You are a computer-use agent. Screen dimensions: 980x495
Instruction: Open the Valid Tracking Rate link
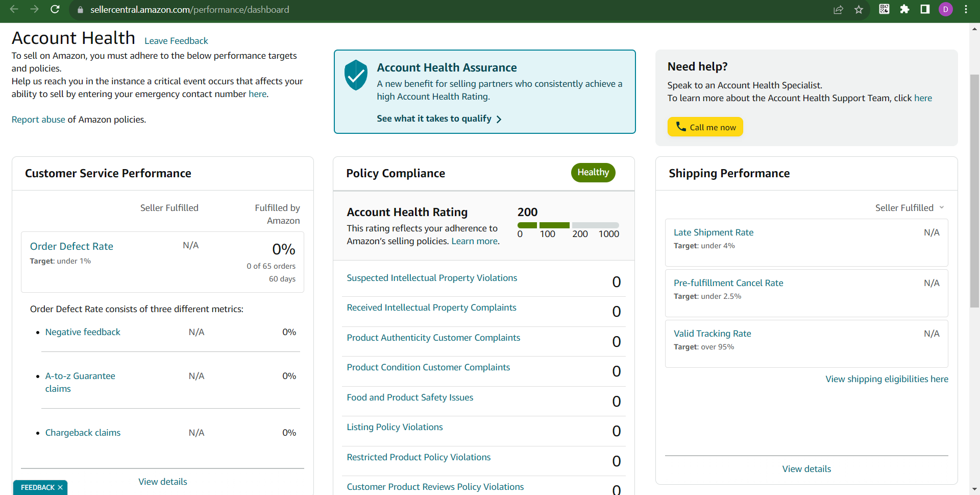[x=712, y=334]
